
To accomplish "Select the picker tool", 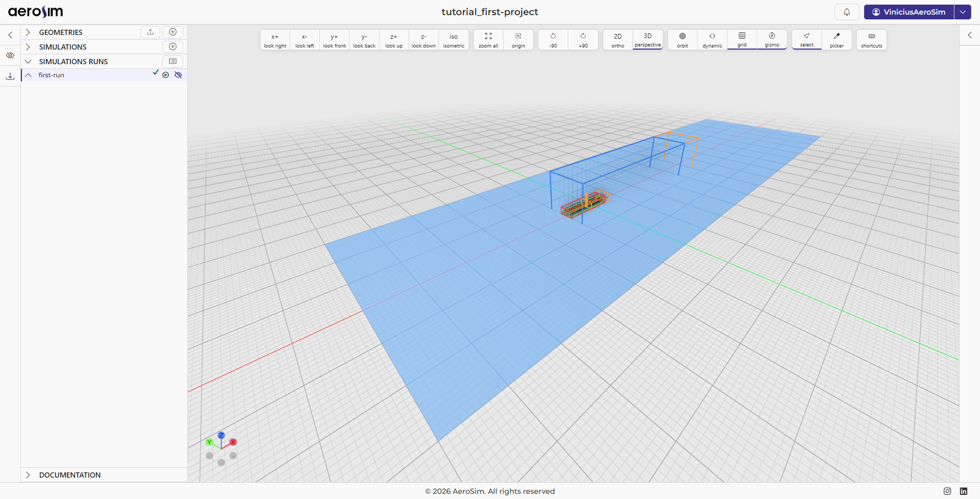I will pyautogui.click(x=836, y=40).
